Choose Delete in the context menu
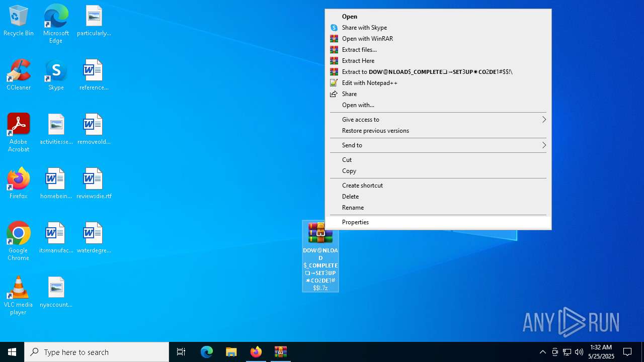 [x=438, y=197]
